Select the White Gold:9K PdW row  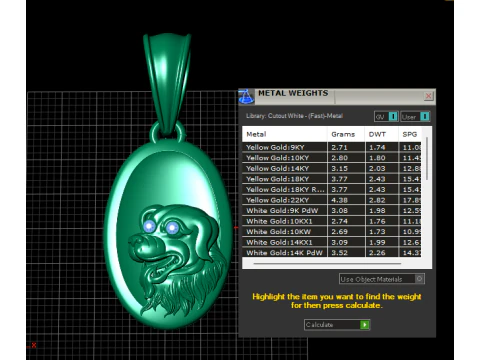tap(332, 211)
